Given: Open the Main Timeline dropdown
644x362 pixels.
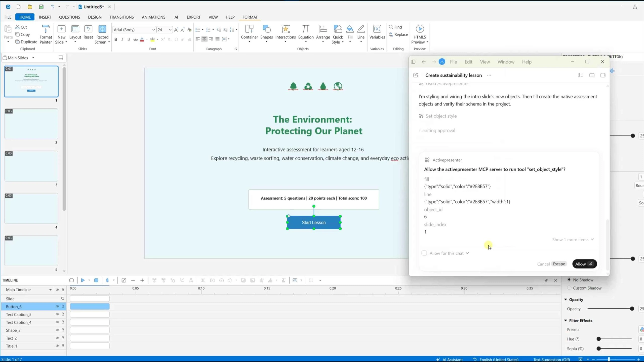Looking at the screenshot, I should (50, 290).
